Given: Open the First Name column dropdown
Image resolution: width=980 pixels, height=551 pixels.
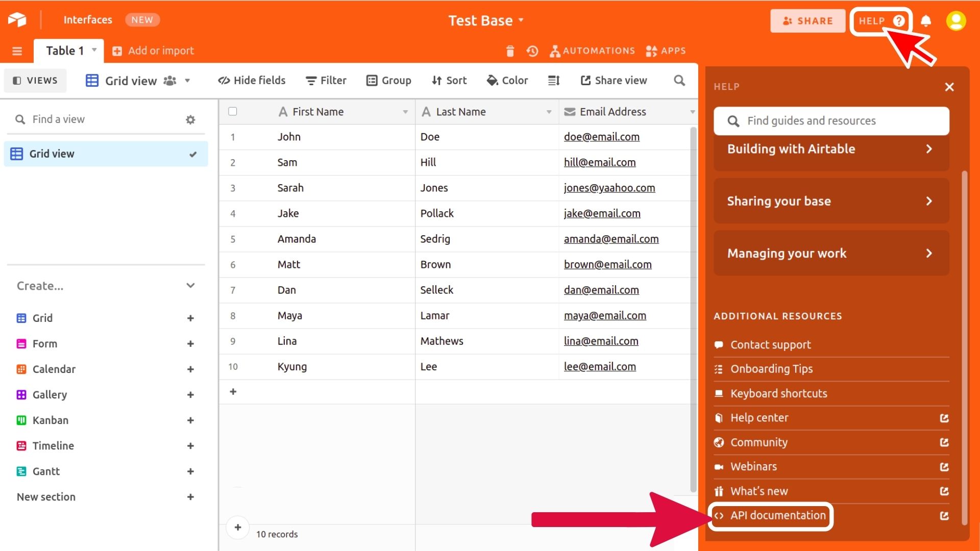Looking at the screenshot, I should (405, 112).
